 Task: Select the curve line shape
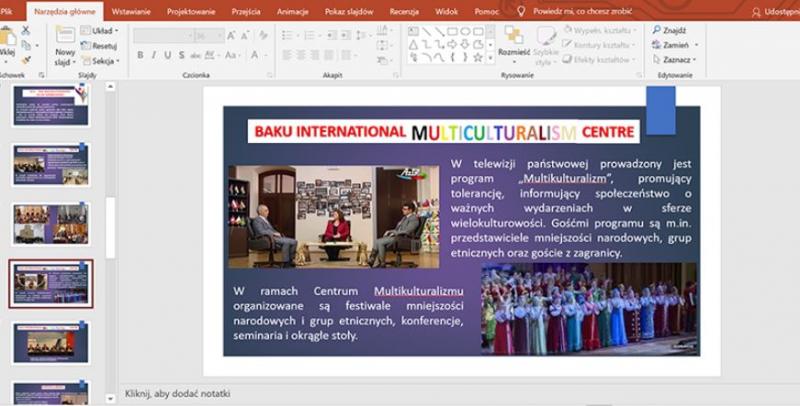439,58
